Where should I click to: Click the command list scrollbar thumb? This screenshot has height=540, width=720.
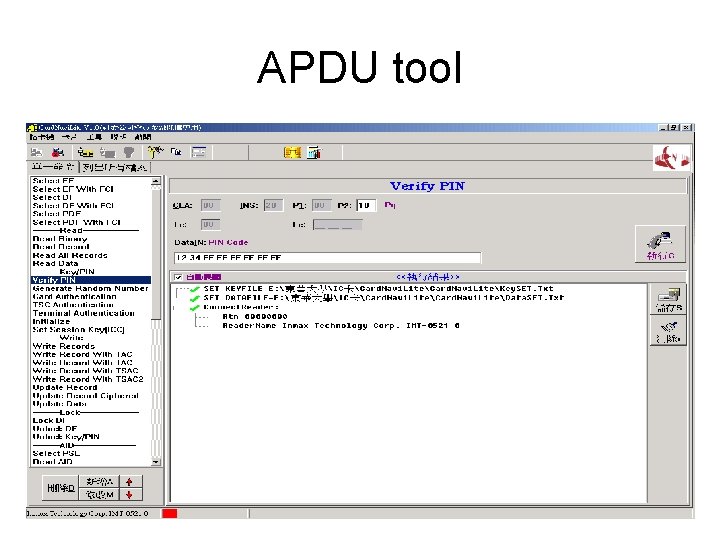pos(156,253)
